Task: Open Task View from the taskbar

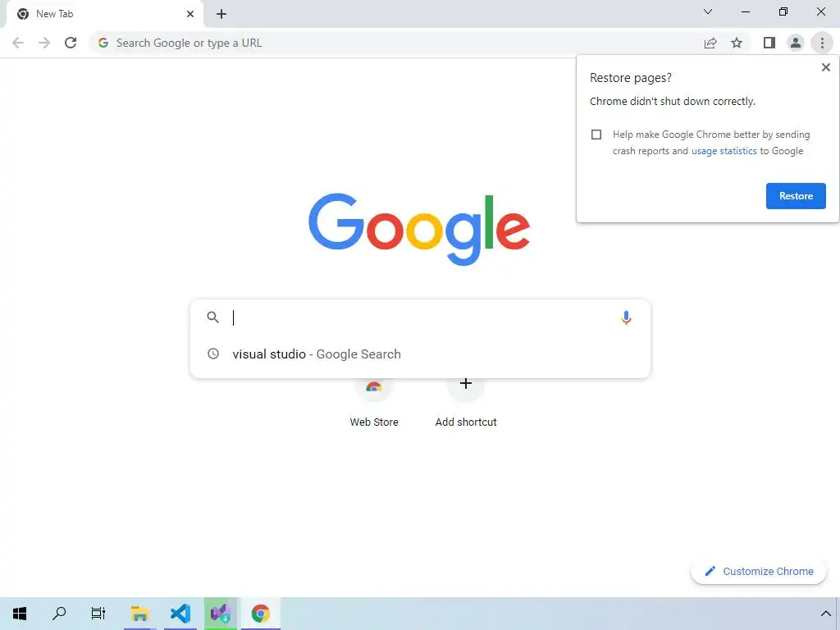Action: (x=98, y=614)
